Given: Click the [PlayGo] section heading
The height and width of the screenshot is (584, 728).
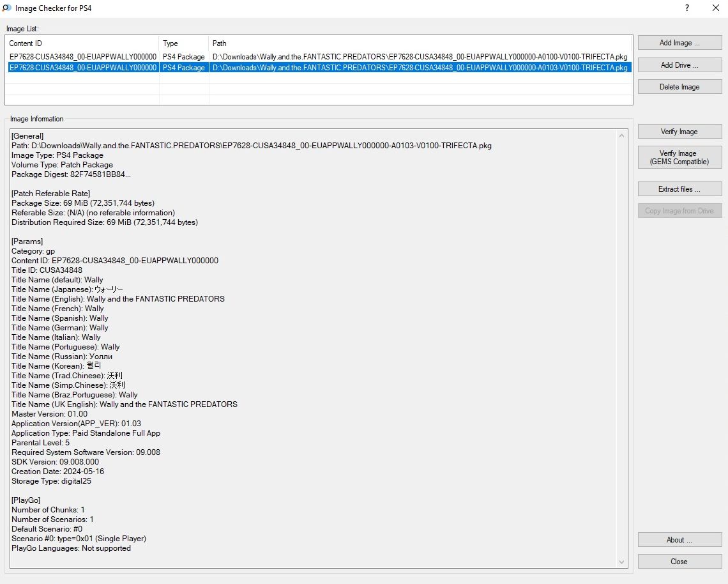Looking at the screenshot, I should pos(26,500).
